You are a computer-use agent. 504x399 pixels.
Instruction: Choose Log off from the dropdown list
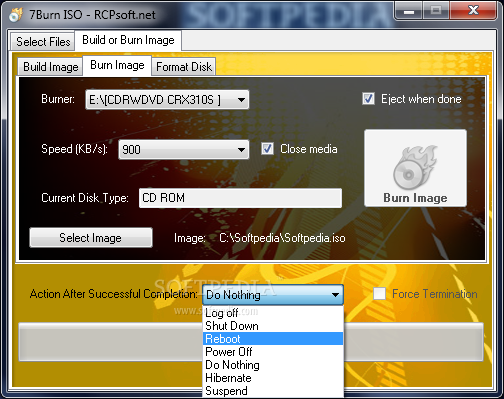273,313
